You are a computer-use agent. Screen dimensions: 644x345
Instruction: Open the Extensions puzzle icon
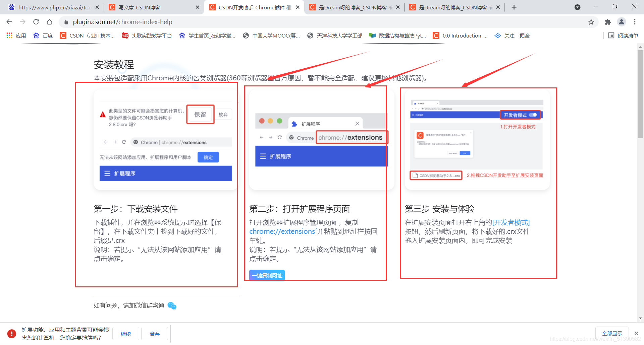608,22
